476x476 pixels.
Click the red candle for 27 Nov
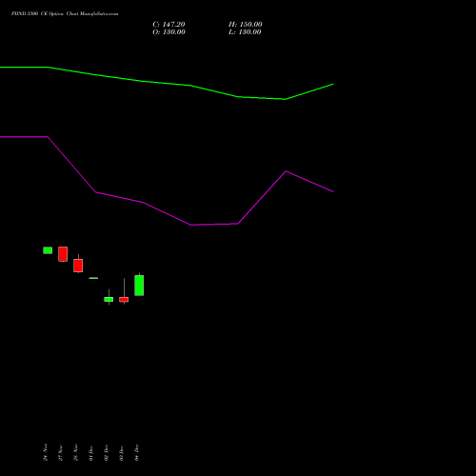coord(63,254)
